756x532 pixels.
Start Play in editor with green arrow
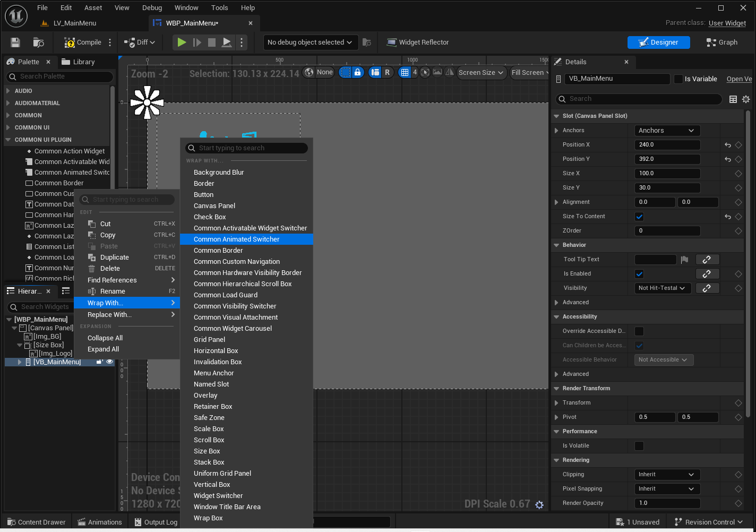tap(182, 42)
